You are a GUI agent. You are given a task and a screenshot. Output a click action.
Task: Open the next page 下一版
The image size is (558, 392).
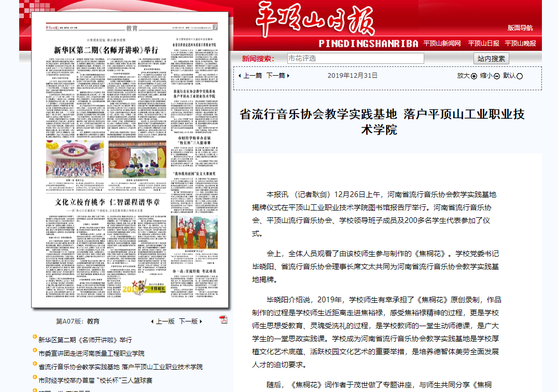(x=190, y=321)
